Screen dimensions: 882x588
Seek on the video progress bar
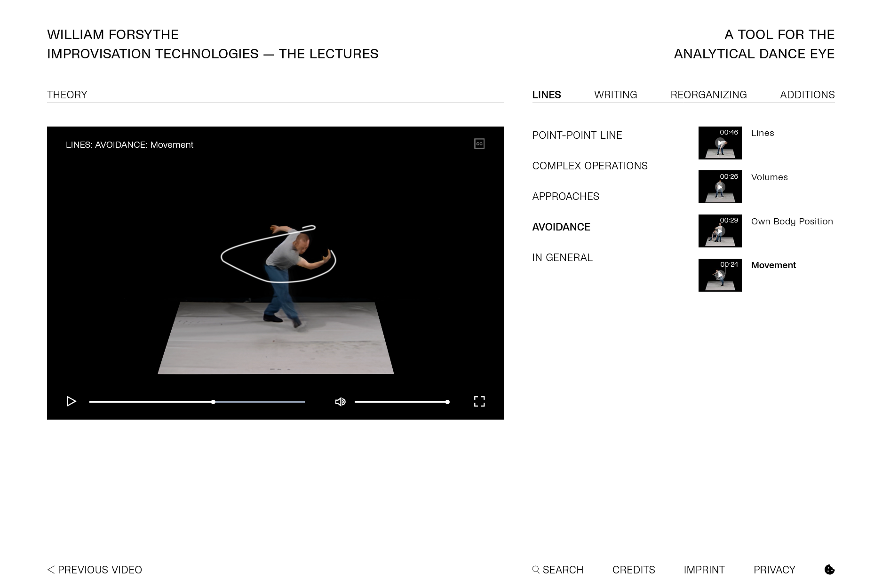[x=197, y=402]
